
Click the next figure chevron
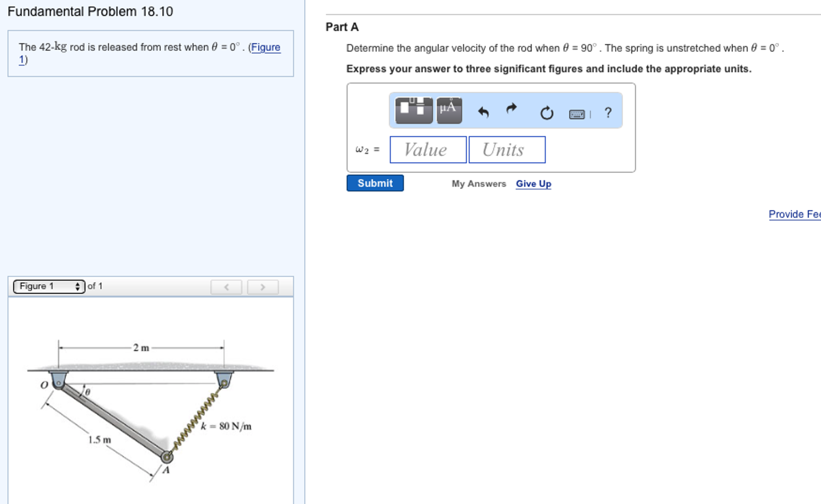[263, 287]
